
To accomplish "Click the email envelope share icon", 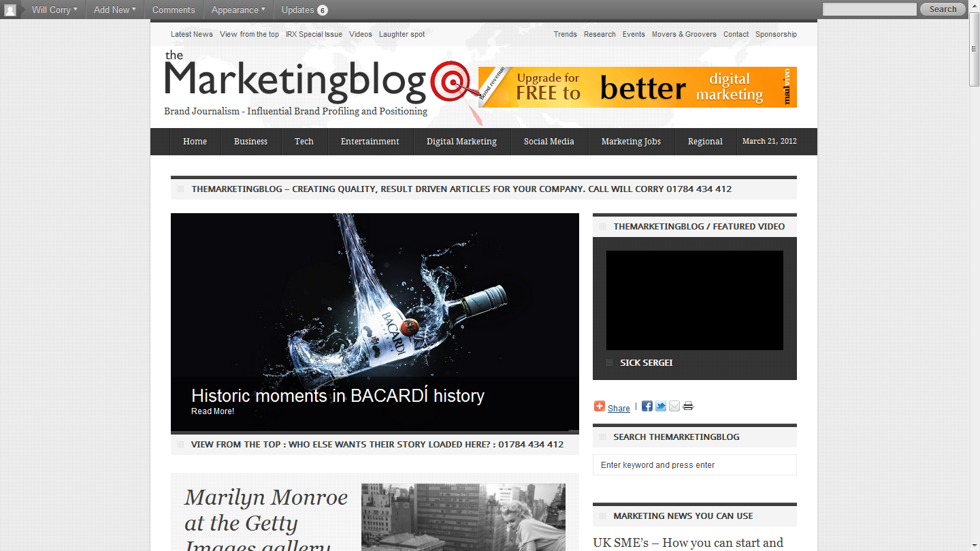I will tap(674, 407).
